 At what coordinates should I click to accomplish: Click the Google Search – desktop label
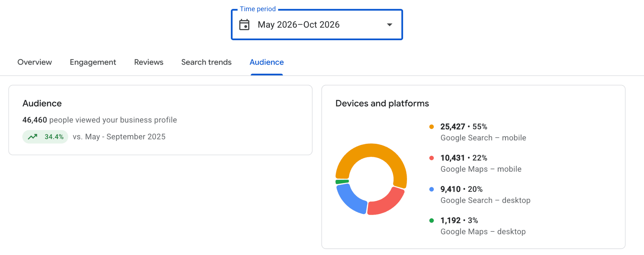coord(486,200)
